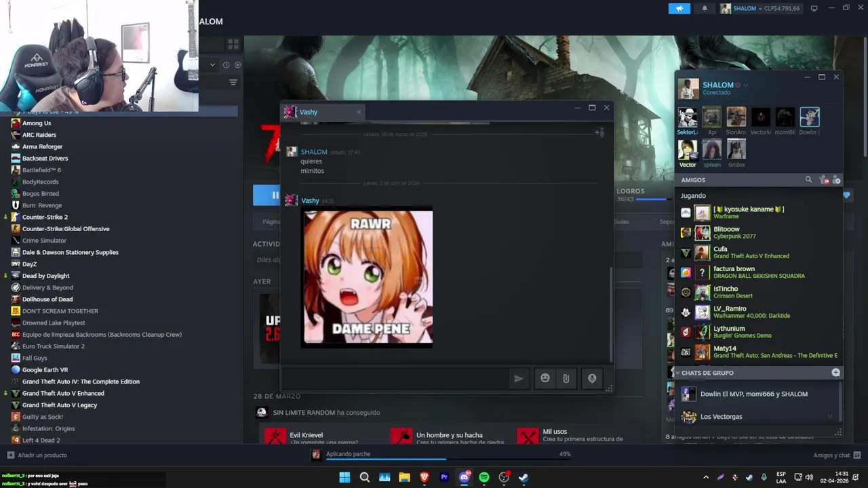Pause the game update blue button
This screenshot has width=868, height=488.
[x=267, y=195]
